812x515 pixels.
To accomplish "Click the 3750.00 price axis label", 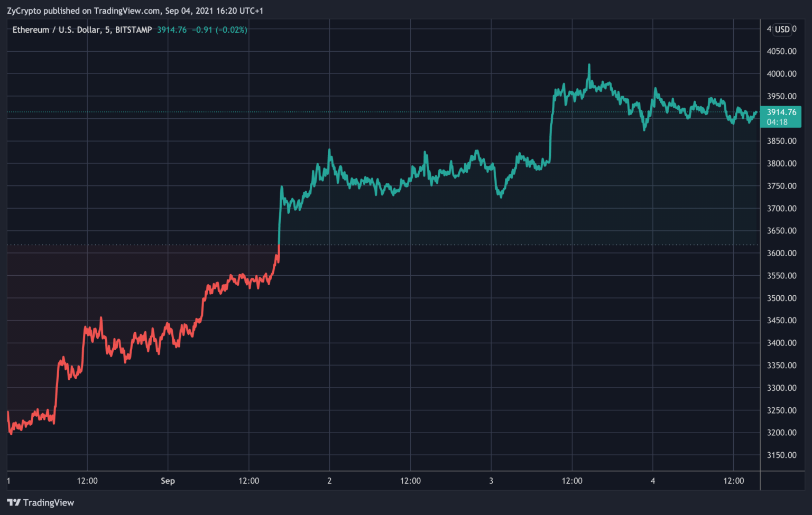I will coord(781,186).
